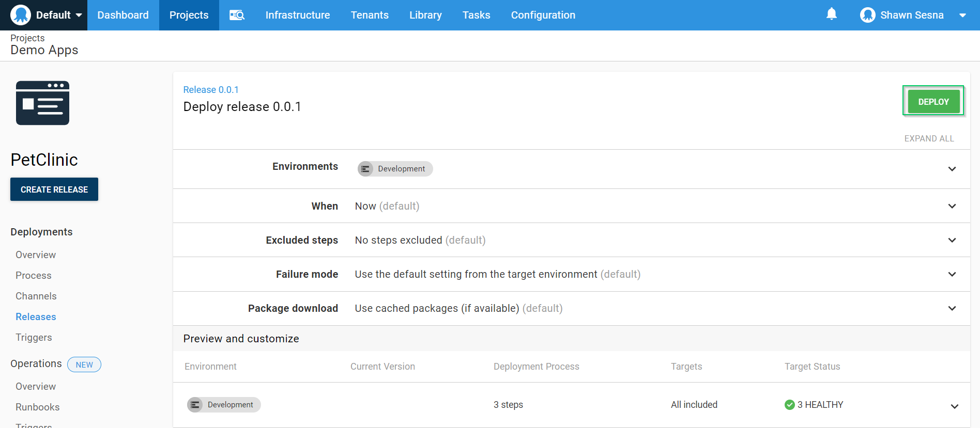
Task: Expand the Package download section
Action: [x=952, y=308]
